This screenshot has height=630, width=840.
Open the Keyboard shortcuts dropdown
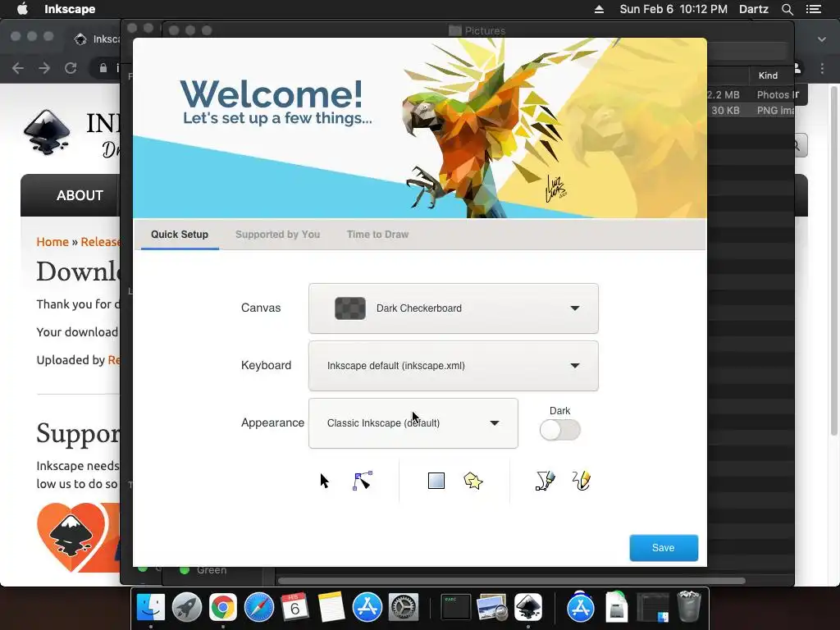pos(453,366)
